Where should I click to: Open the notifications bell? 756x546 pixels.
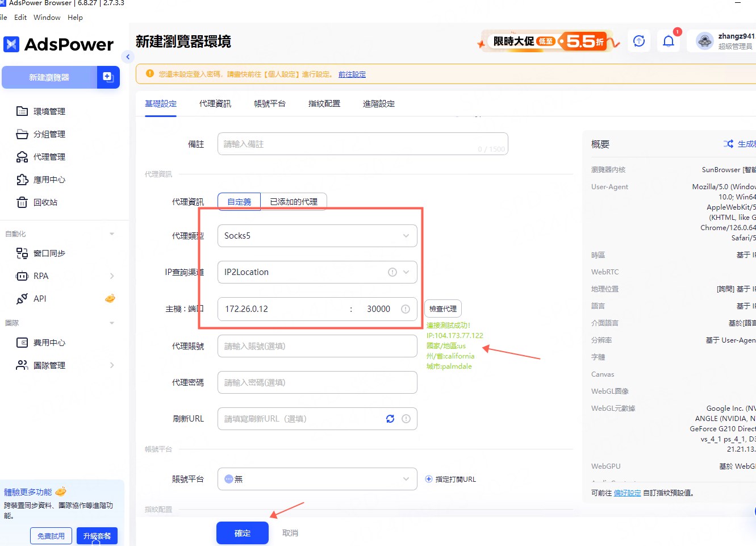point(669,41)
